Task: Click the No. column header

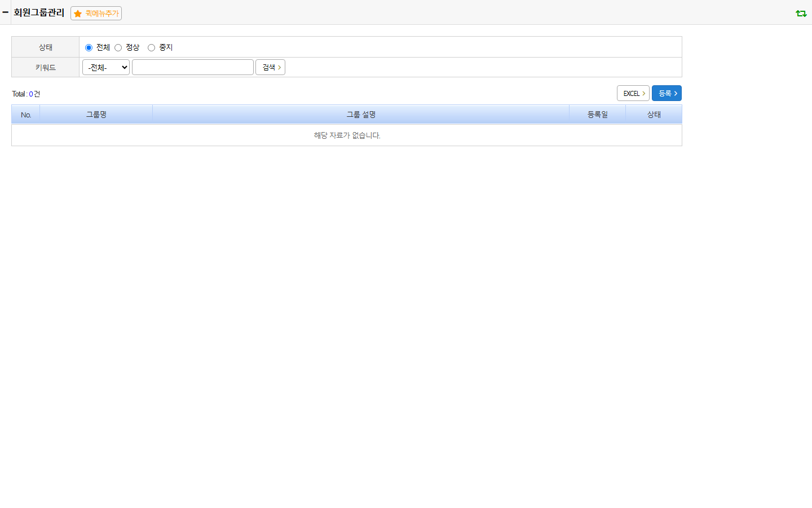Action: click(x=26, y=115)
